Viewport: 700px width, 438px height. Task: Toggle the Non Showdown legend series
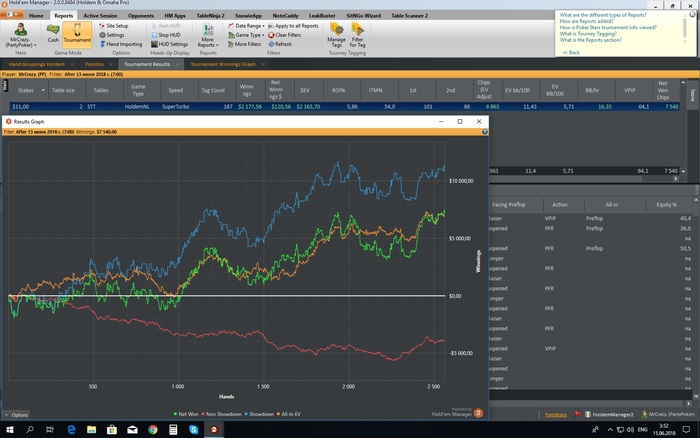coord(221,414)
